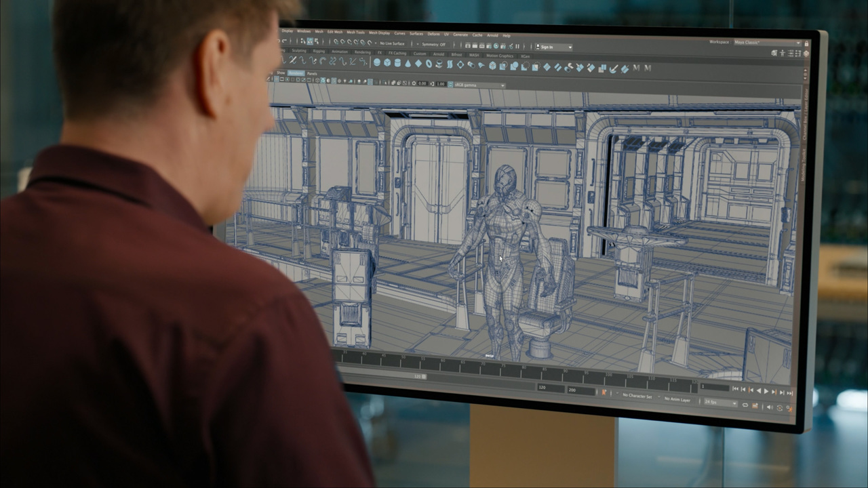The width and height of the screenshot is (868, 488).
Task: Open the Mesh Tools menu
Action: 355,33
